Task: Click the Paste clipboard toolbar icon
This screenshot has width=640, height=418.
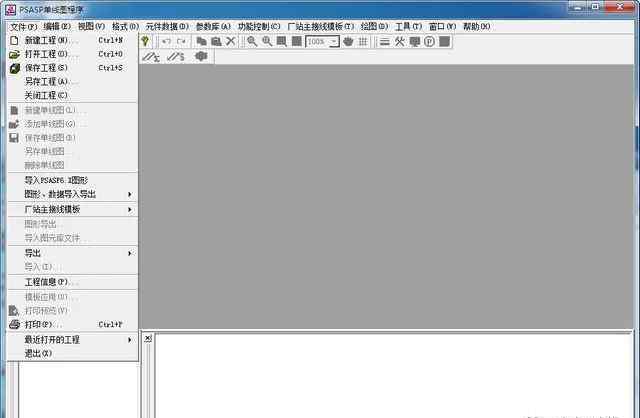Action: click(216, 41)
